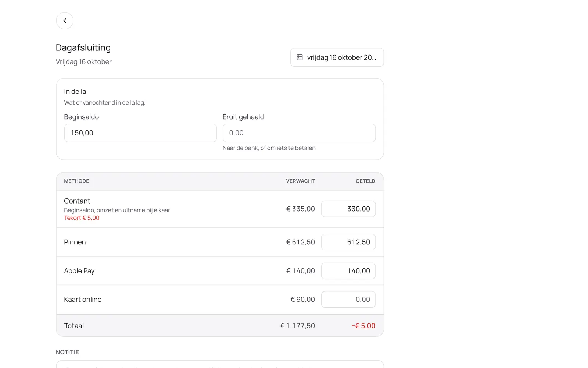This screenshot has height=368, width=588.
Task: Edit counted Apple Pay amount 140,00
Action: pos(348,271)
